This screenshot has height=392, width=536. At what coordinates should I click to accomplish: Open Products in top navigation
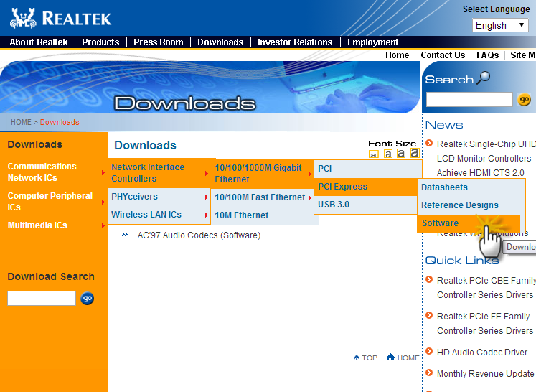100,42
